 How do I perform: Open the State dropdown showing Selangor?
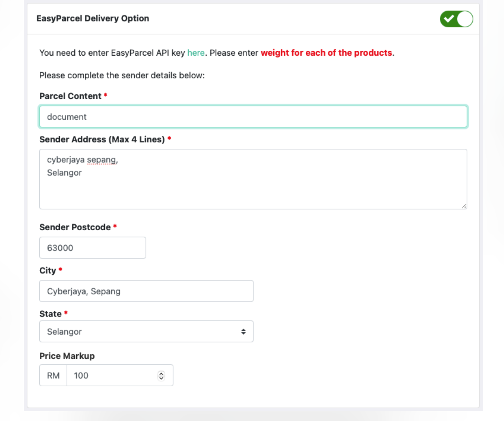tap(146, 331)
